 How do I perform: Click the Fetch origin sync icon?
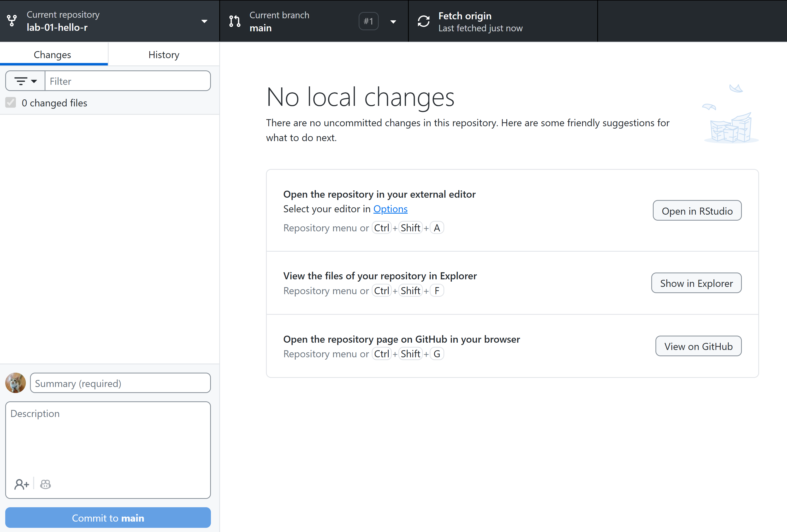(424, 21)
